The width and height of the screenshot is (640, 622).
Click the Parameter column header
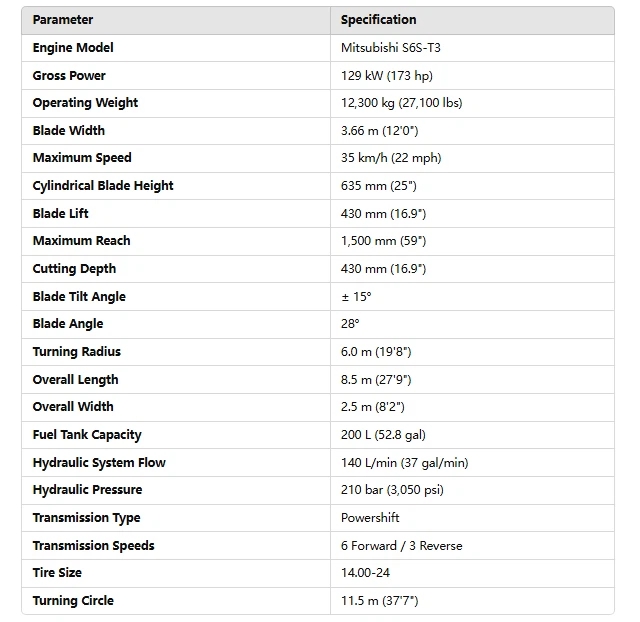pyautogui.click(x=63, y=20)
